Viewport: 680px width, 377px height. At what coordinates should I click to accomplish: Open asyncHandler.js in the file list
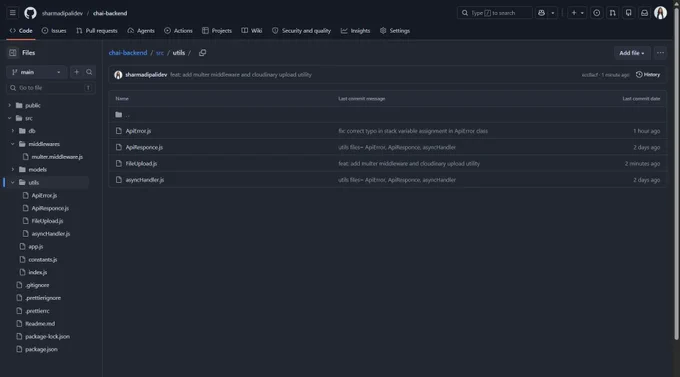coord(145,180)
